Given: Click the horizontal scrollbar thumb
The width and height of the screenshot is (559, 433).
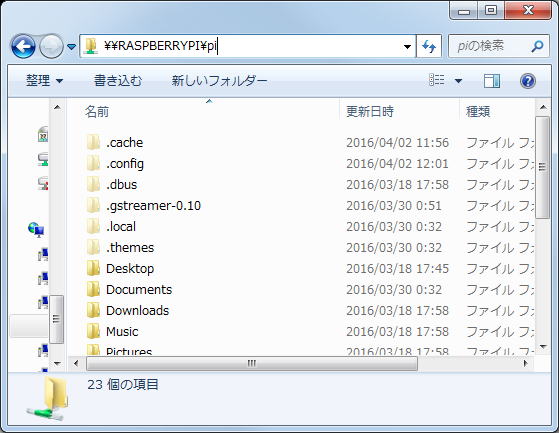Looking at the screenshot, I should (x=252, y=364).
